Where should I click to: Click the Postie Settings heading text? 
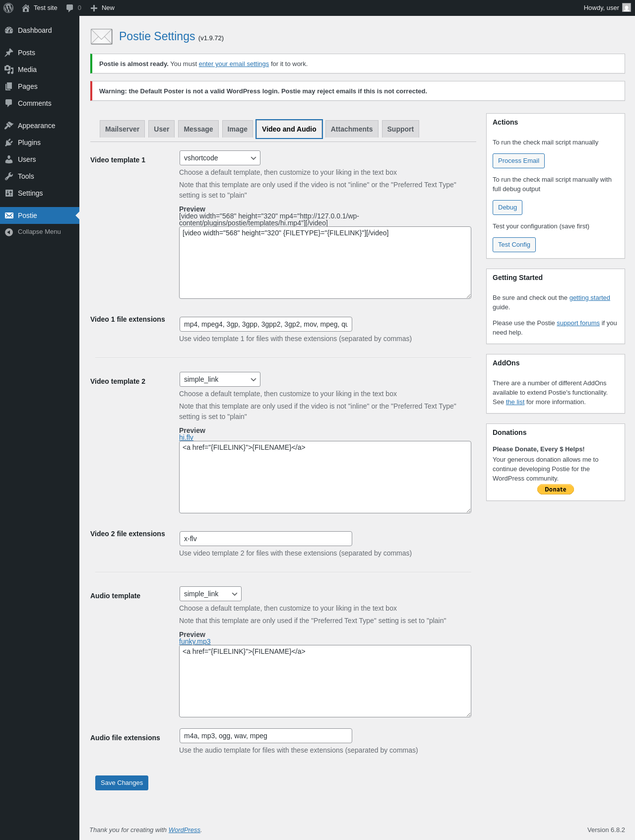(157, 36)
